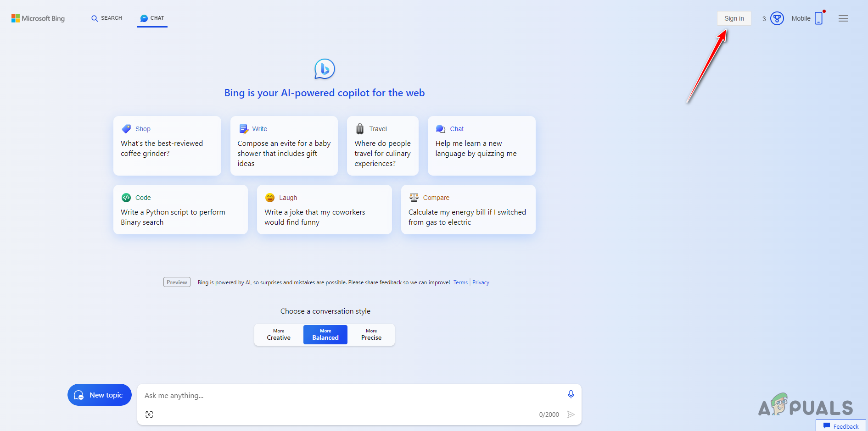Click the Write document icon
Screen dimensions: 868x431
(244, 129)
